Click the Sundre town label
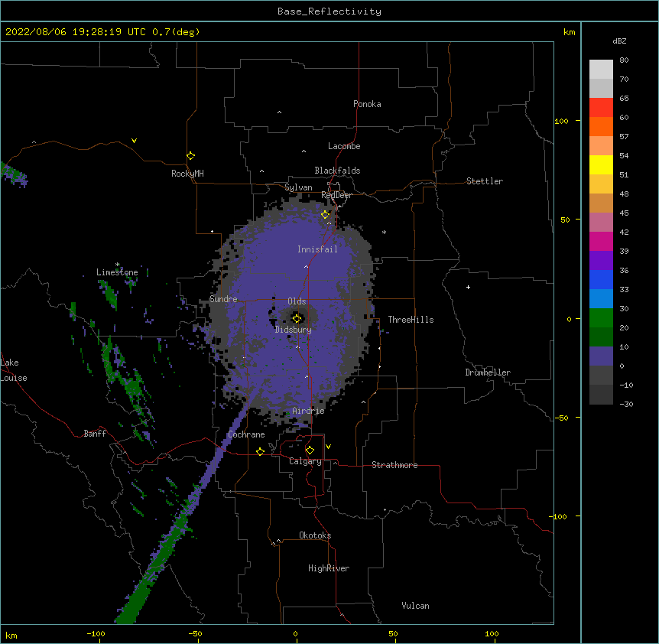Image resolution: width=659 pixels, height=644 pixels. tap(223, 299)
